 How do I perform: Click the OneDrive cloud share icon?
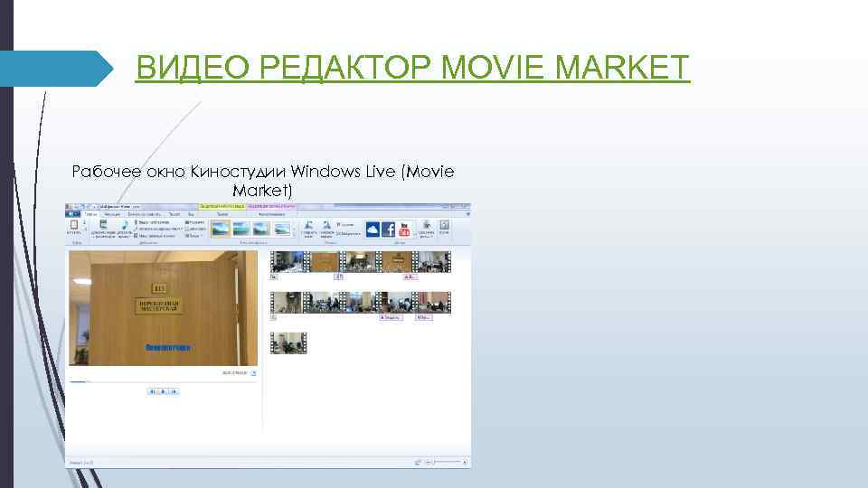coord(373,229)
